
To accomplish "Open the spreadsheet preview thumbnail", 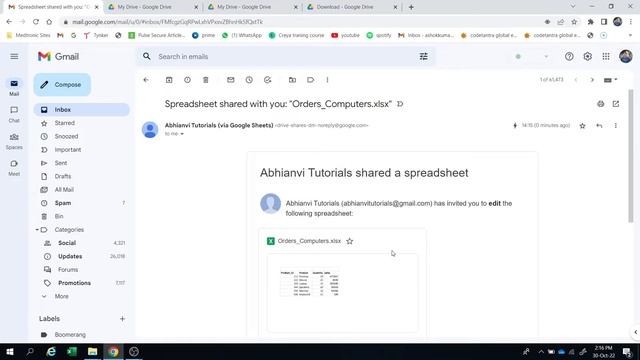I will (342, 293).
